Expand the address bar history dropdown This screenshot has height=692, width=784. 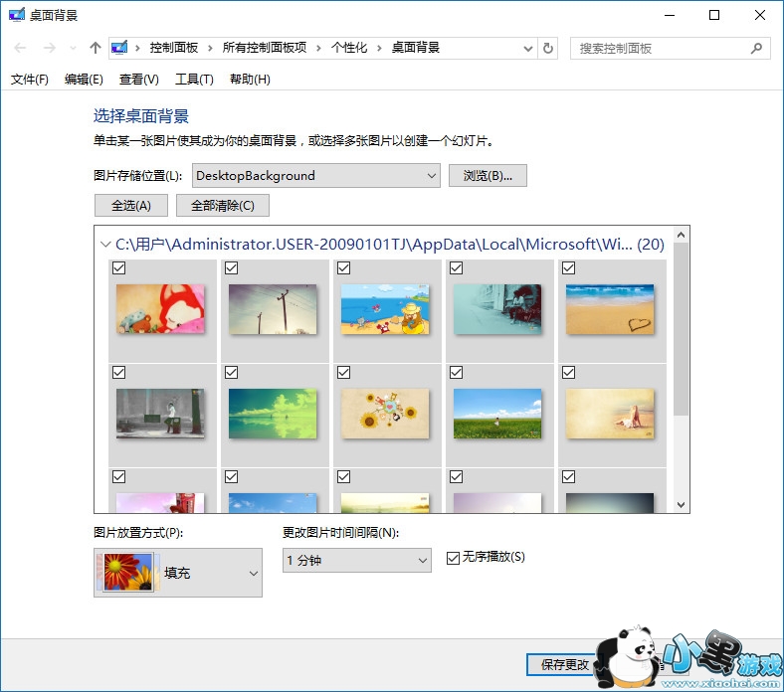[x=527, y=49]
